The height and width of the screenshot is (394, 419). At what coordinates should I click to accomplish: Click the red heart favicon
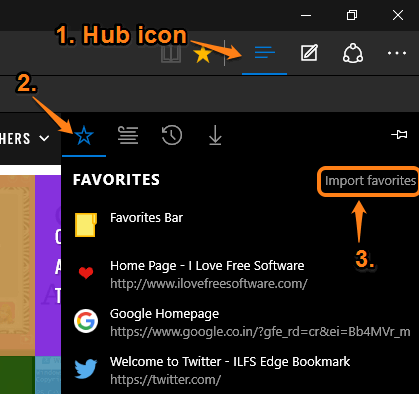[x=86, y=273]
